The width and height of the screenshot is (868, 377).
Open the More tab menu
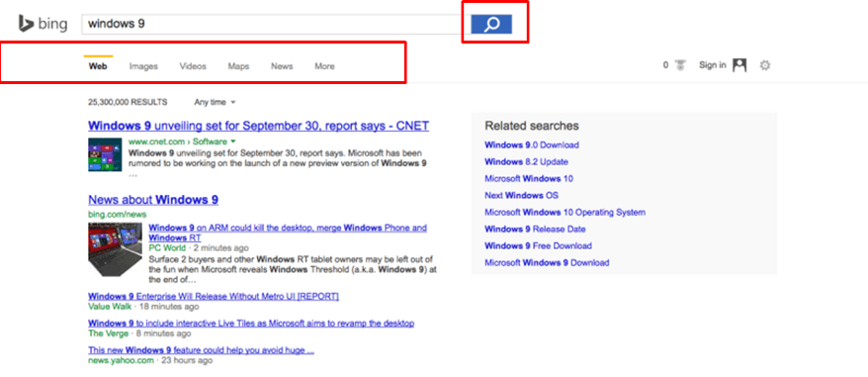click(x=324, y=66)
